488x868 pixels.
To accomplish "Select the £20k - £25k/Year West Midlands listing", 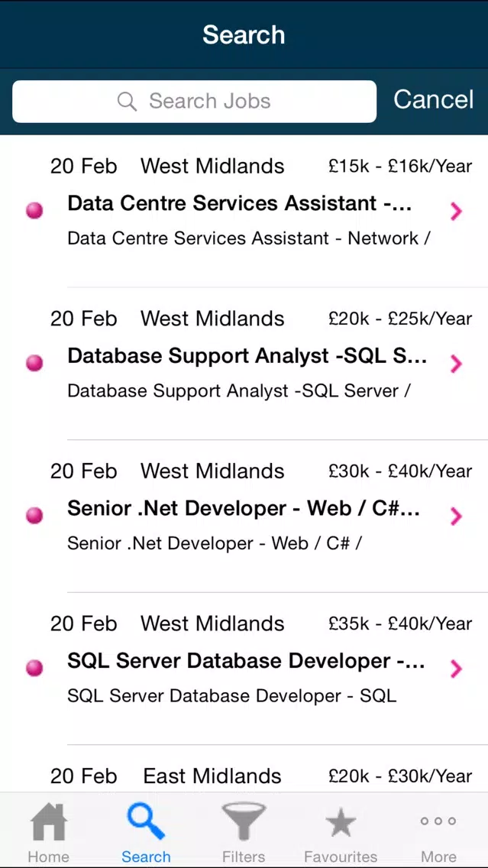I will 244,364.
